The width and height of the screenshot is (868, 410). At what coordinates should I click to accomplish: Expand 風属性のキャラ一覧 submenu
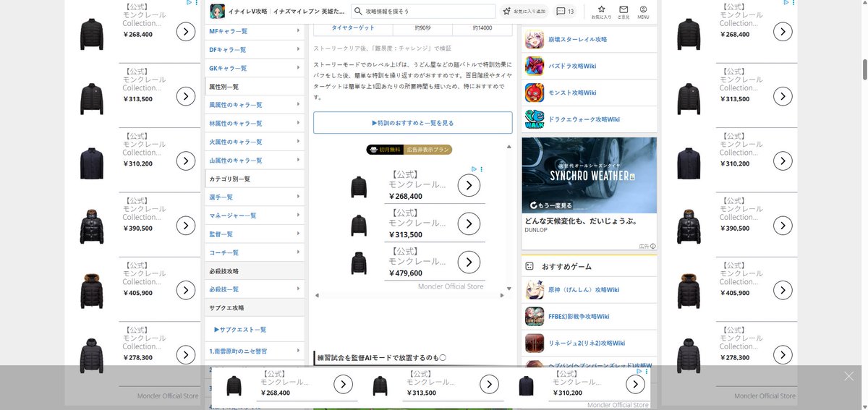[x=253, y=105]
